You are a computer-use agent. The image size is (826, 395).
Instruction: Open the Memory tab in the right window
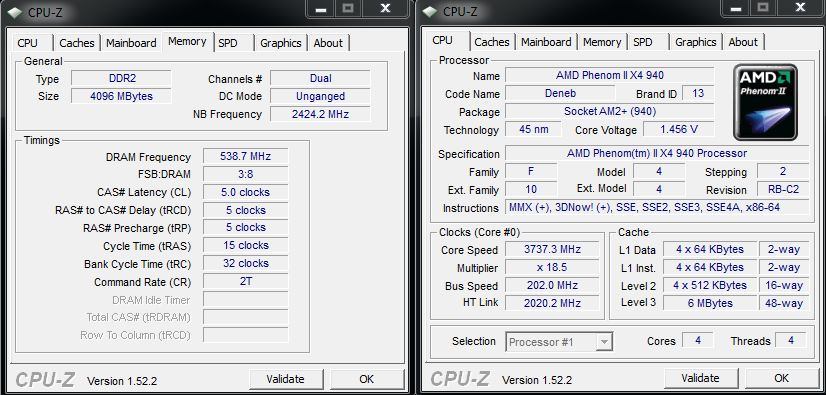[x=602, y=42]
